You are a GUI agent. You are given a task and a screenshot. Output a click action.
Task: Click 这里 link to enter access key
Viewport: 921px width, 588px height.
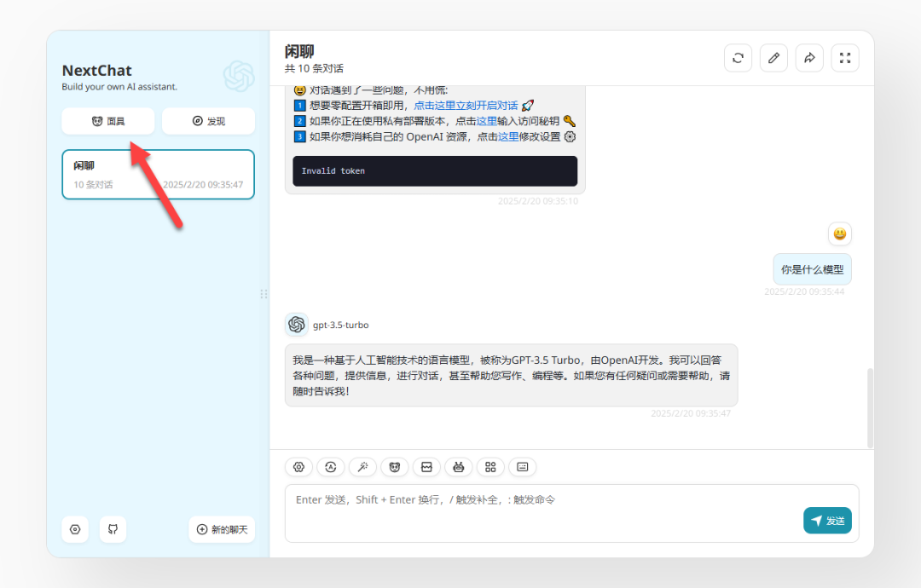click(x=486, y=121)
